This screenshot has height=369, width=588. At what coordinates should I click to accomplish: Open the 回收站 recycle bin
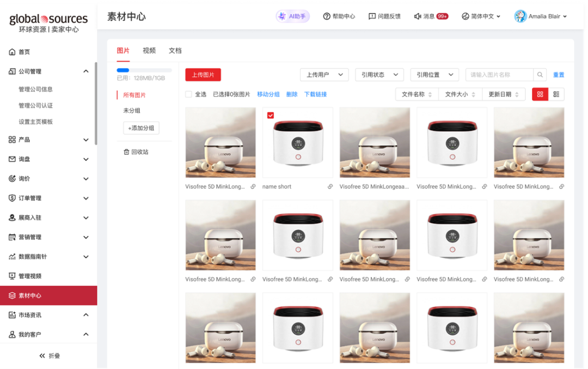[x=136, y=152]
